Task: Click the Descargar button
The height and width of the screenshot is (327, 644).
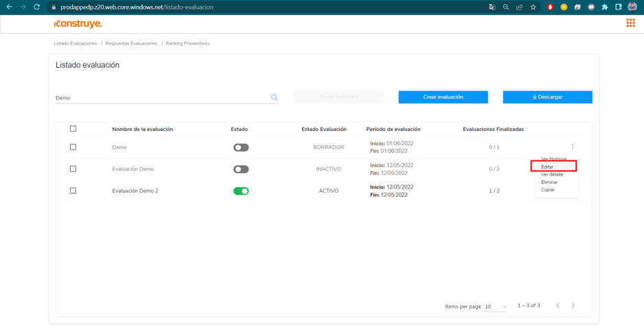Action: point(547,97)
